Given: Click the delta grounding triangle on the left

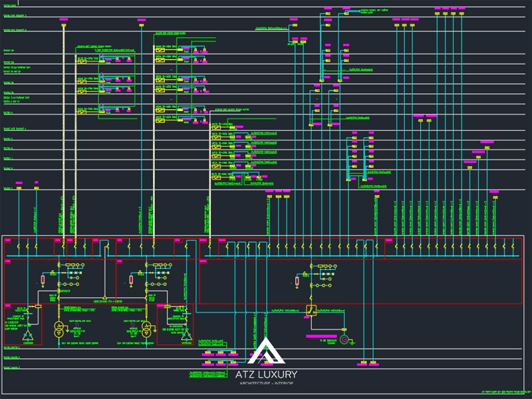Looking at the screenshot, I should coord(27,336).
